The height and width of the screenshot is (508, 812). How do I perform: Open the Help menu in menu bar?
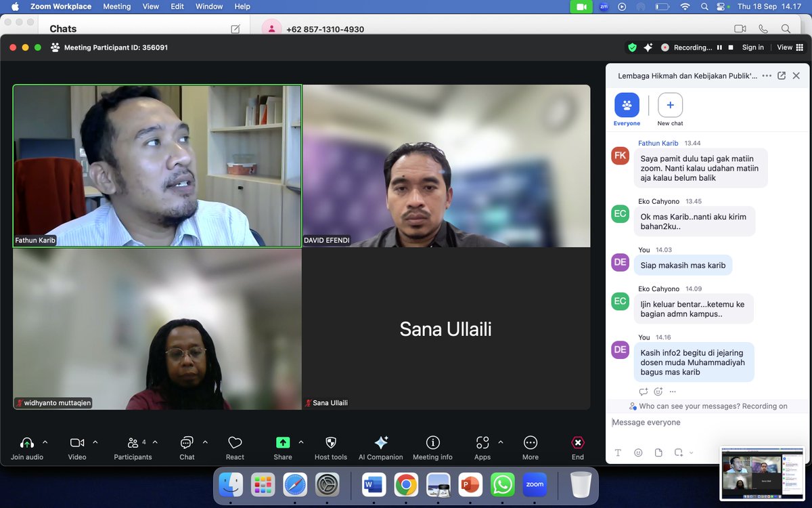[x=242, y=7]
